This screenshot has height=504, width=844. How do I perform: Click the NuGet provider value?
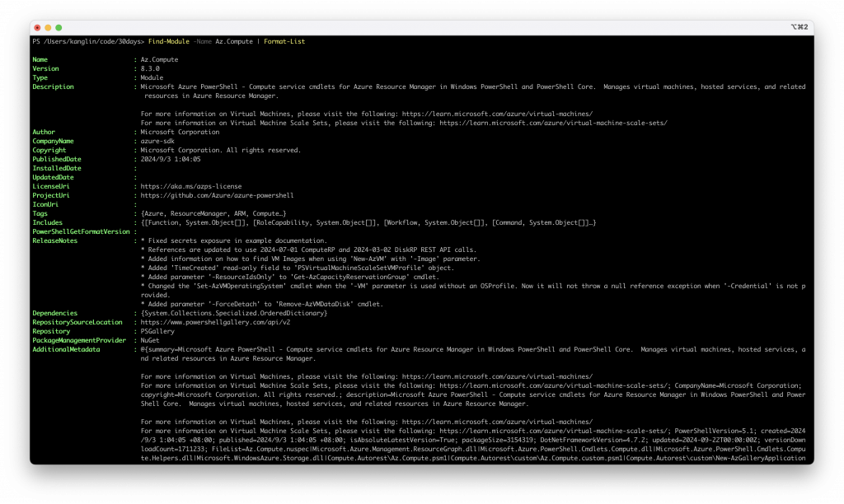coord(150,340)
